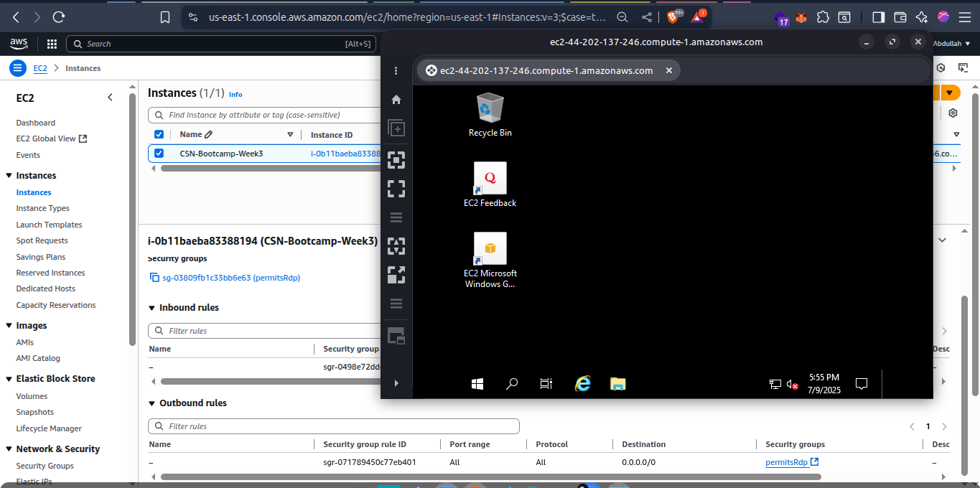Collapse the Elastic Block Store section
Image resolution: width=980 pixels, height=488 pixels.
coord(9,379)
